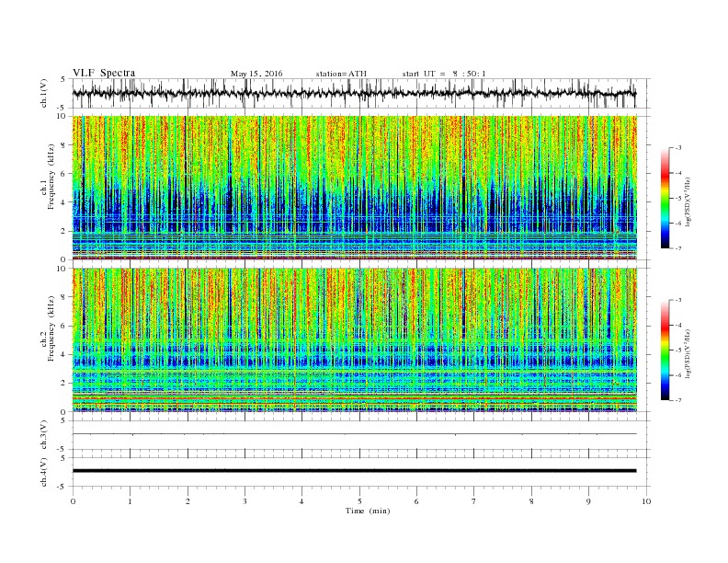Screen dimensions: 728x563
Task: Click the flat ch.3 voltage trace line
Action: pos(355,434)
